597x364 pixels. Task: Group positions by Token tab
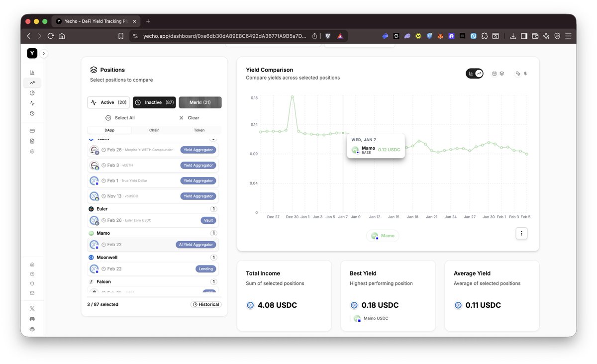pos(199,130)
